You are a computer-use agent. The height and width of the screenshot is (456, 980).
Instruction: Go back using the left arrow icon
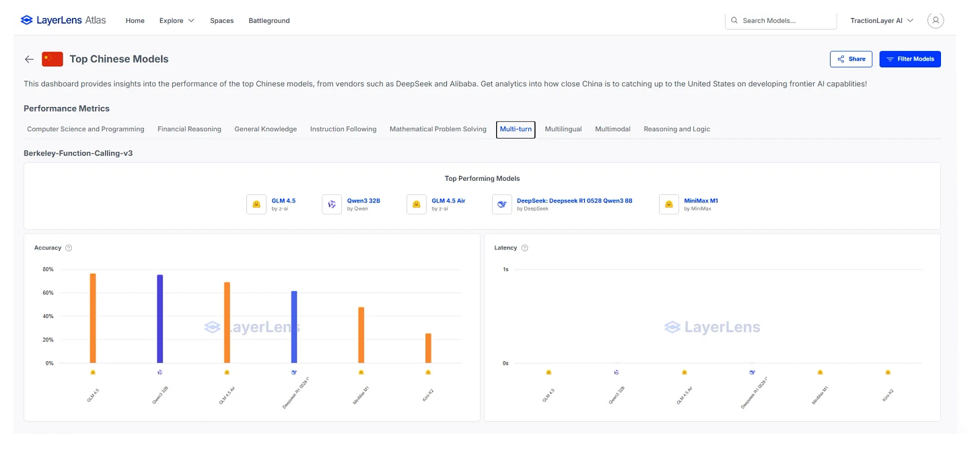pos(29,59)
